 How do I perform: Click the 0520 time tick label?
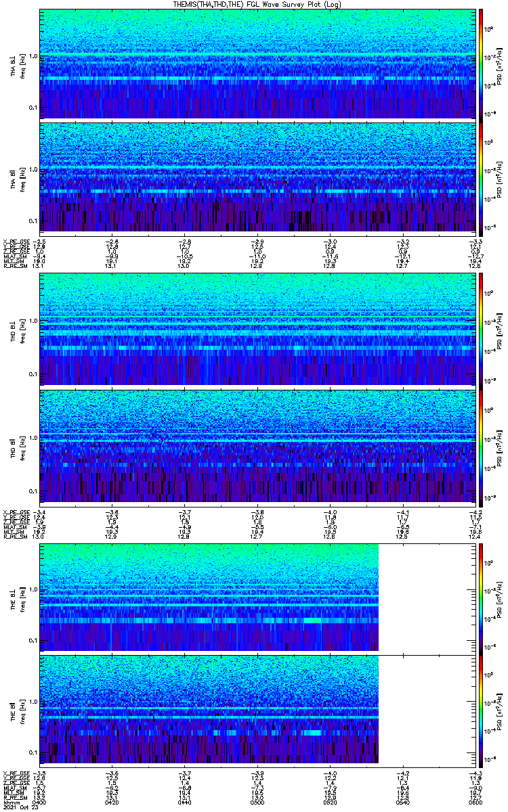(x=329, y=803)
